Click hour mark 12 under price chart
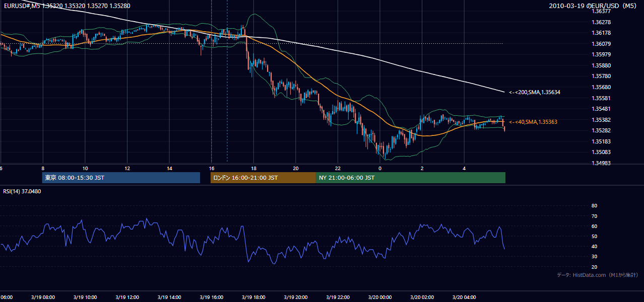The height and width of the screenshot is (302, 644). [x=127, y=169]
